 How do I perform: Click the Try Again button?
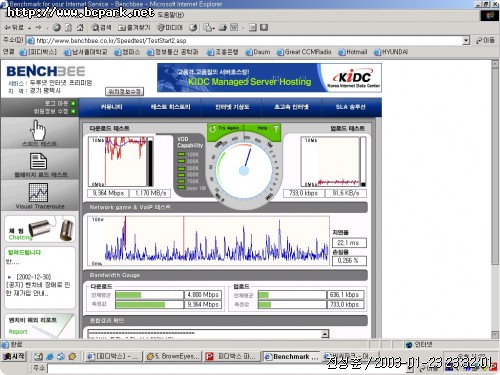(225, 129)
